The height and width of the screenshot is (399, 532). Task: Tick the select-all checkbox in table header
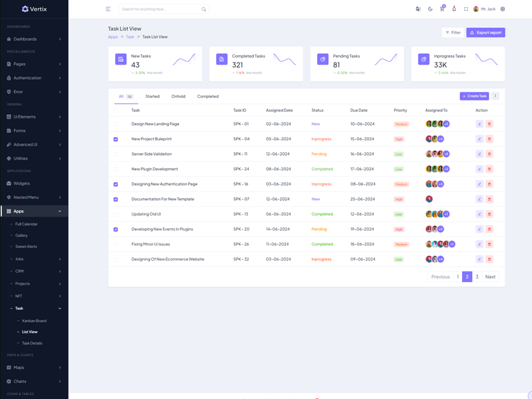pos(116,110)
